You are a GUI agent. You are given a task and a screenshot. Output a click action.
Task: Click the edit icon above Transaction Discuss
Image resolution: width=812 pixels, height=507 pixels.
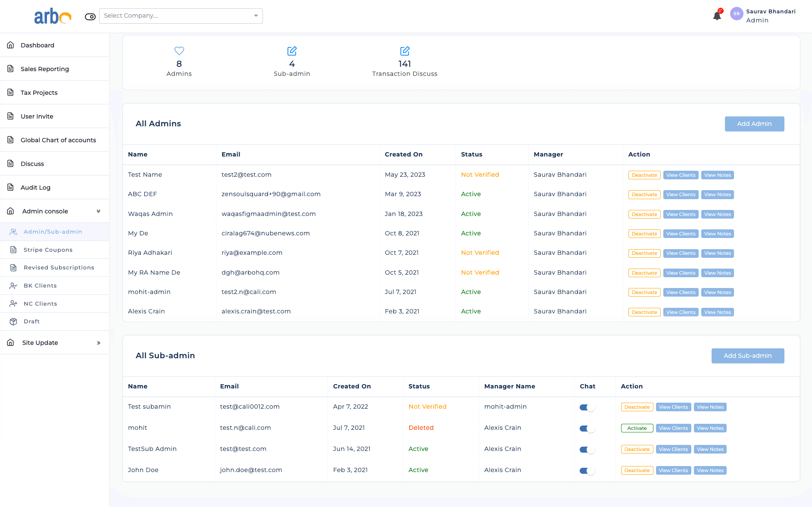click(x=405, y=51)
